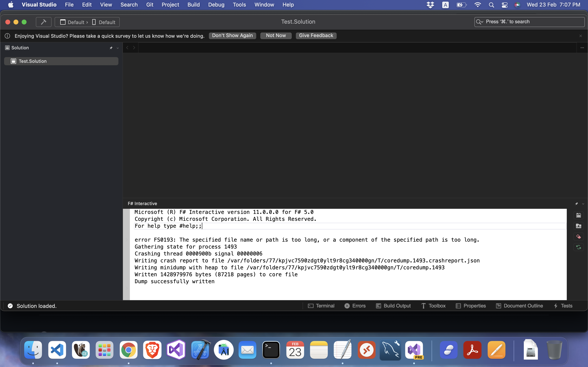Open the Solution pad options chevron
Image resolution: width=588 pixels, height=367 pixels.
pos(118,48)
